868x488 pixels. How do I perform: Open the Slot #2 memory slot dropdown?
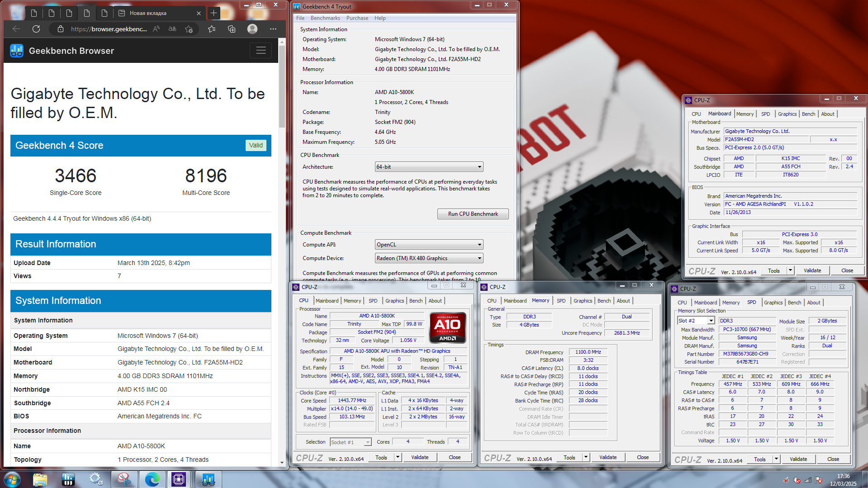[x=696, y=321]
